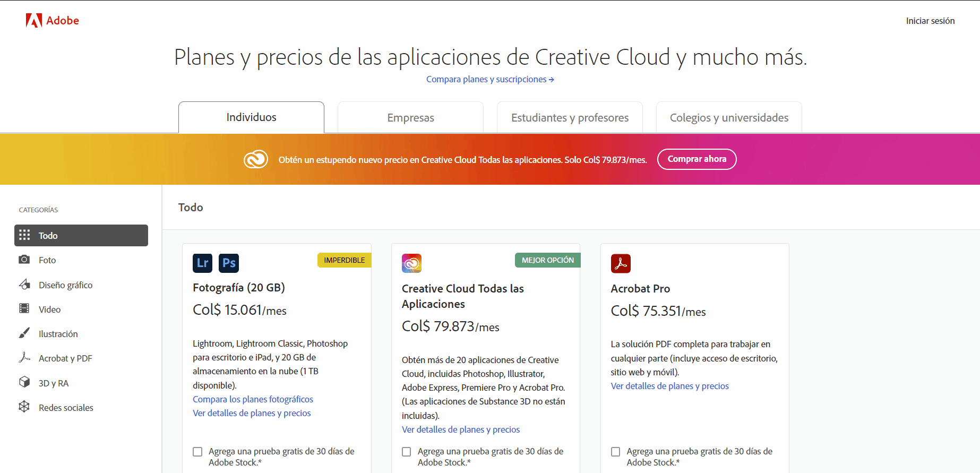The image size is (980, 473).
Task: Open Compara planes y suscripciones link
Action: [489, 79]
